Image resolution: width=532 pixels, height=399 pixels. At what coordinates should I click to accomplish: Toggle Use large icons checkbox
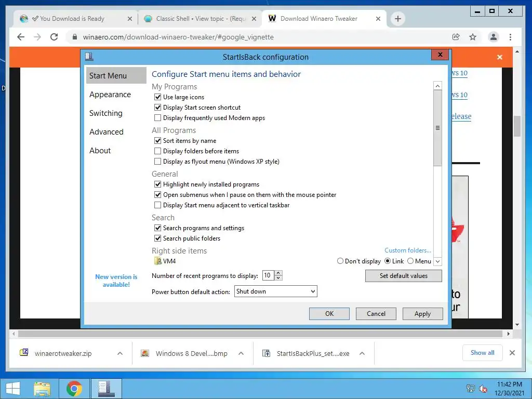pos(157,97)
